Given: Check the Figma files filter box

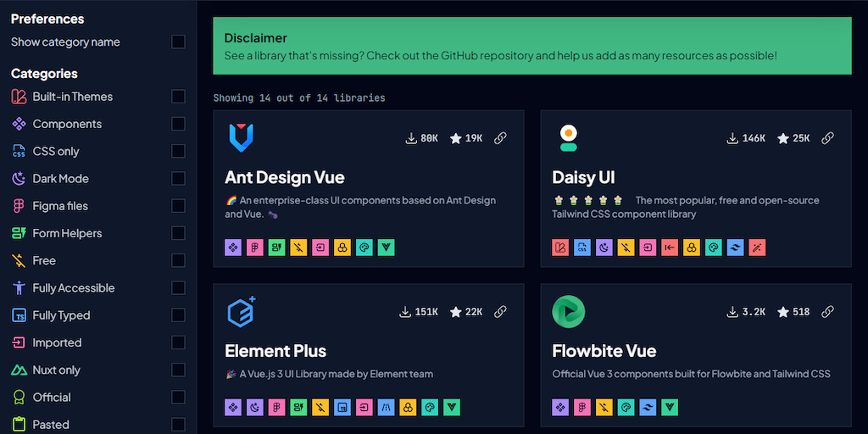Looking at the screenshot, I should pyautogui.click(x=178, y=206).
